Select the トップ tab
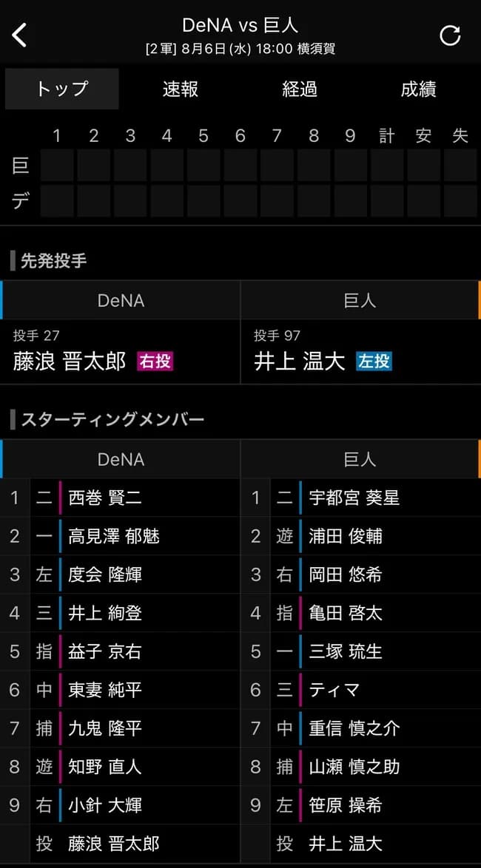 (61, 88)
